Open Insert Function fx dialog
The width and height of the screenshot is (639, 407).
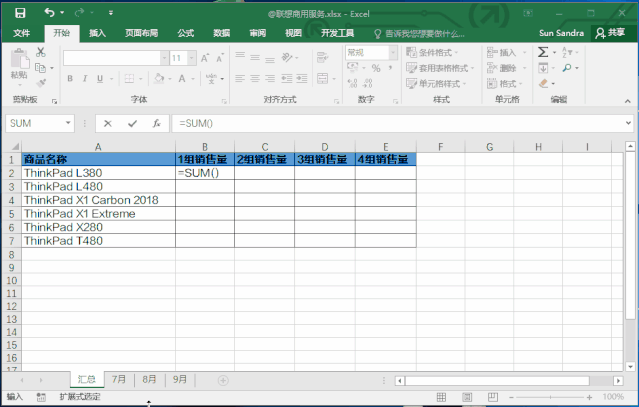point(156,123)
